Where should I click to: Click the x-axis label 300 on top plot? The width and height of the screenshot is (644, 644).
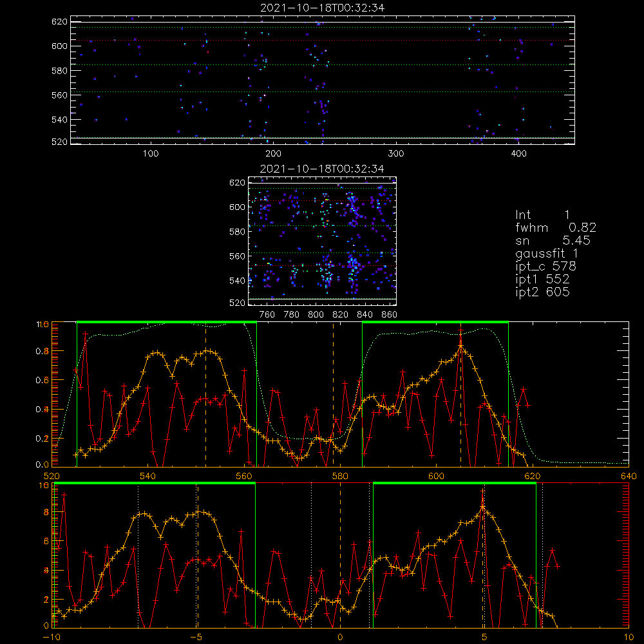click(396, 154)
